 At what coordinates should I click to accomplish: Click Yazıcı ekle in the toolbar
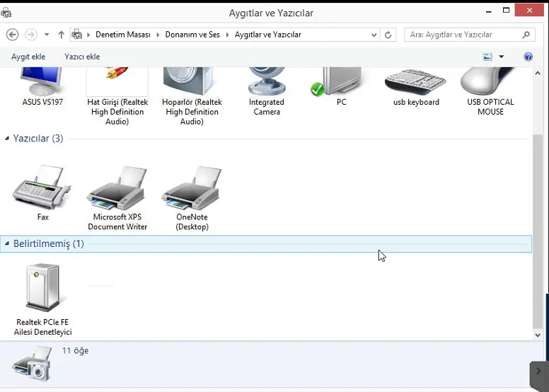pyautogui.click(x=82, y=57)
